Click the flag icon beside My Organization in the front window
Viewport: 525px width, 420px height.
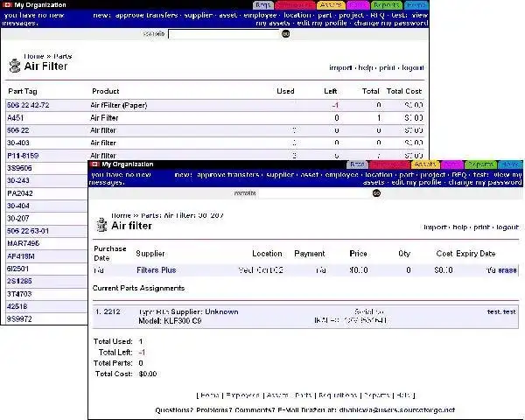95,164
